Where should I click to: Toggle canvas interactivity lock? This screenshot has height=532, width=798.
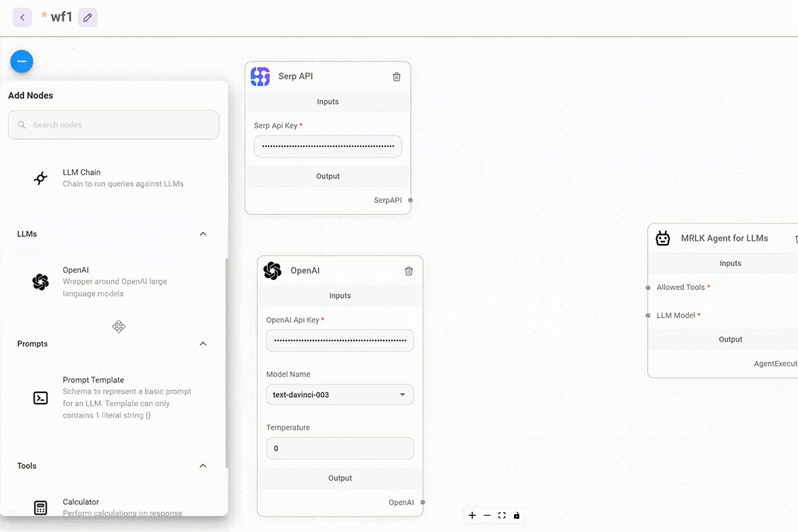[517, 515]
